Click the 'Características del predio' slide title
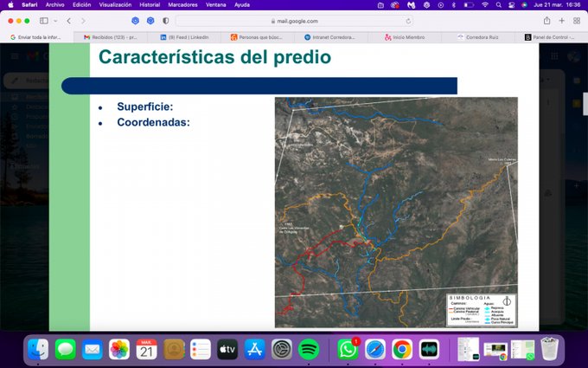 [214, 57]
